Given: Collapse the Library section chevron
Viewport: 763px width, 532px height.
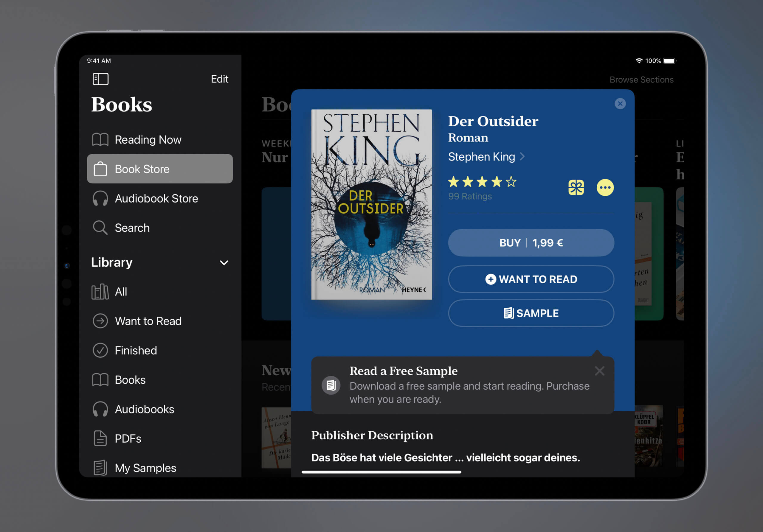Looking at the screenshot, I should click(x=224, y=263).
